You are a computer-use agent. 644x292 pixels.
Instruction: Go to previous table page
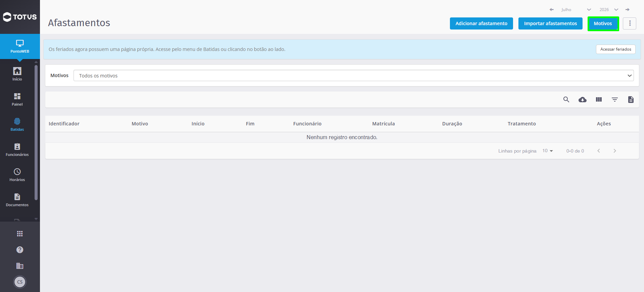tap(599, 151)
